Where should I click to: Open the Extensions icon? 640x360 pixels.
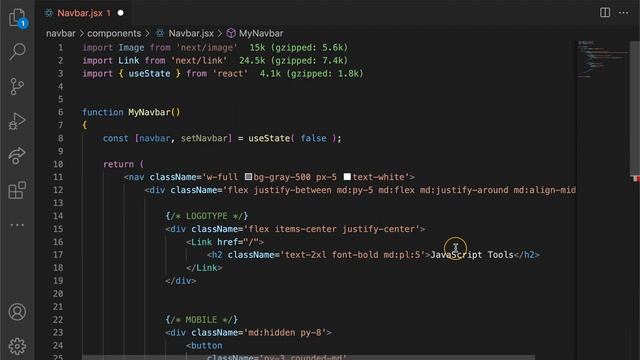click(17, 190)
